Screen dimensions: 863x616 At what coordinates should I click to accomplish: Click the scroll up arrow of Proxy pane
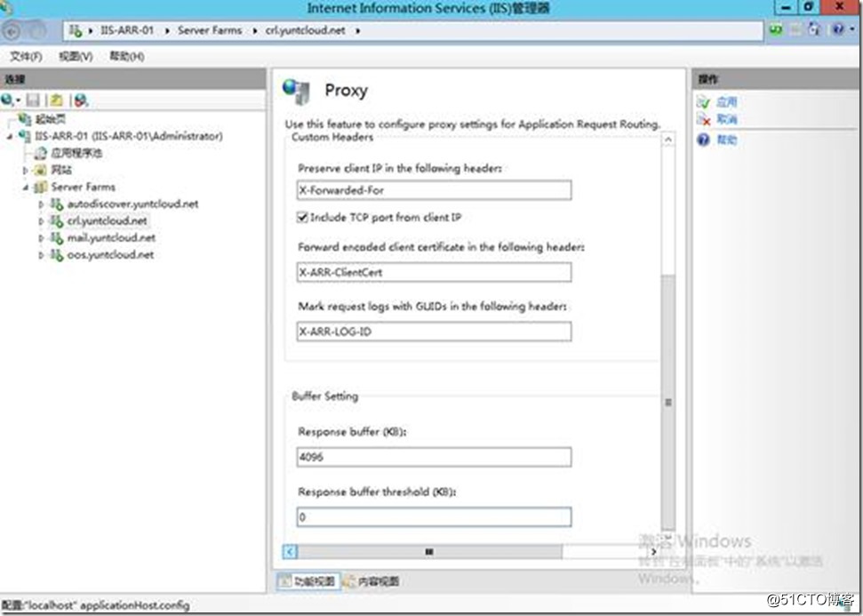(x=668, y=140)
